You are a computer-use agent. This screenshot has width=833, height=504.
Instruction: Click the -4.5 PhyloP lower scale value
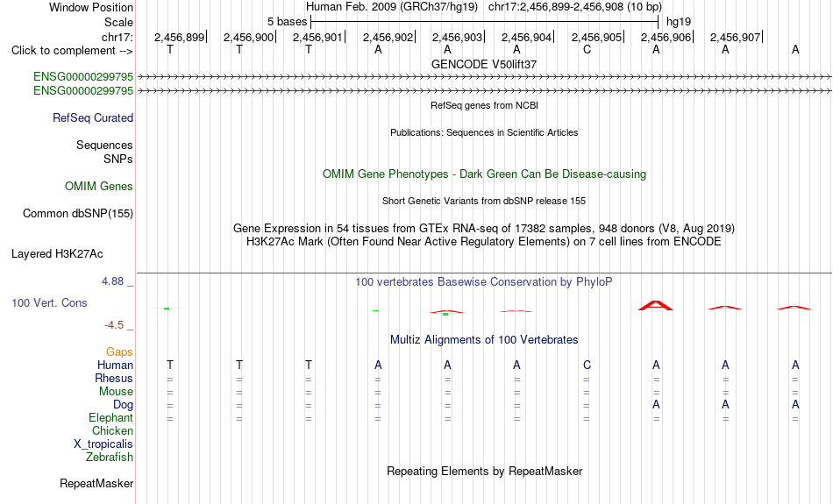pos(114,325)
